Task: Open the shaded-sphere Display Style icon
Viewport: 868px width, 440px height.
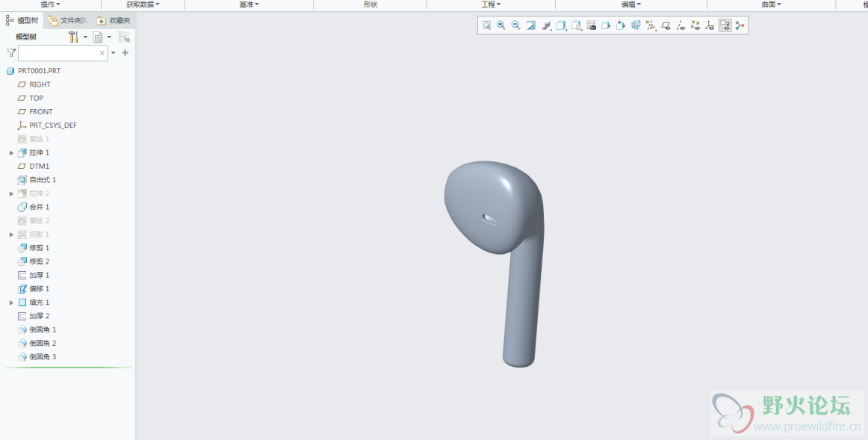Action: tap(546, 25)
